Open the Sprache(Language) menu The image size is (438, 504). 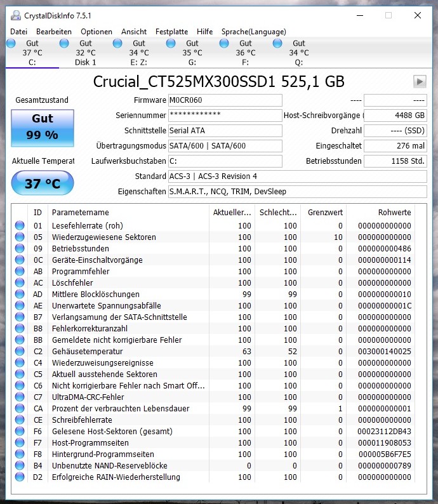[253, 32]
